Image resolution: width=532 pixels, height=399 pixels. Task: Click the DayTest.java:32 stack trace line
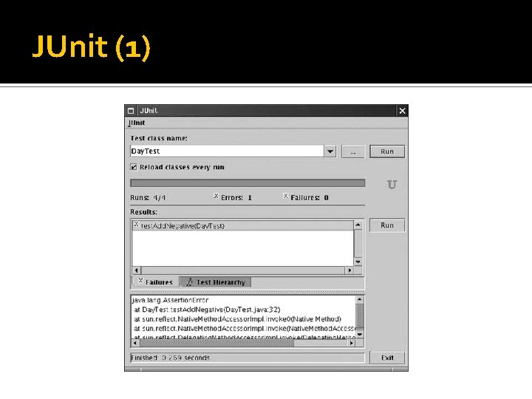[207, 310]
